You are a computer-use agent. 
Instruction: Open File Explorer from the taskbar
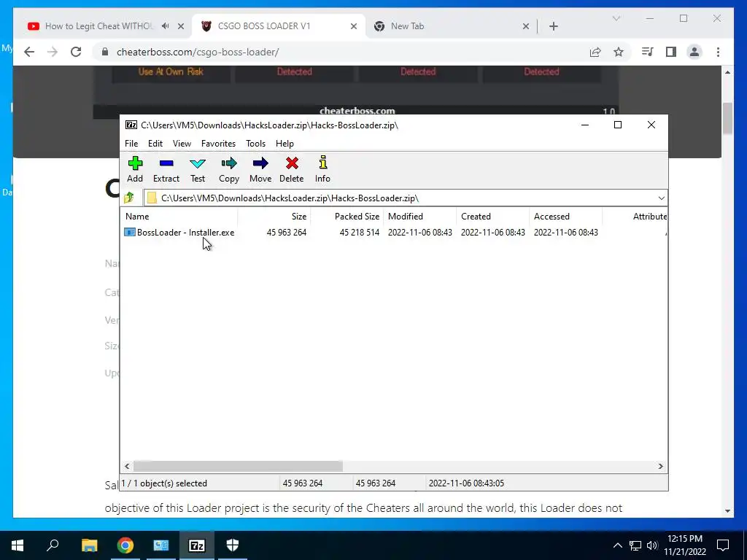click(89, 545)
